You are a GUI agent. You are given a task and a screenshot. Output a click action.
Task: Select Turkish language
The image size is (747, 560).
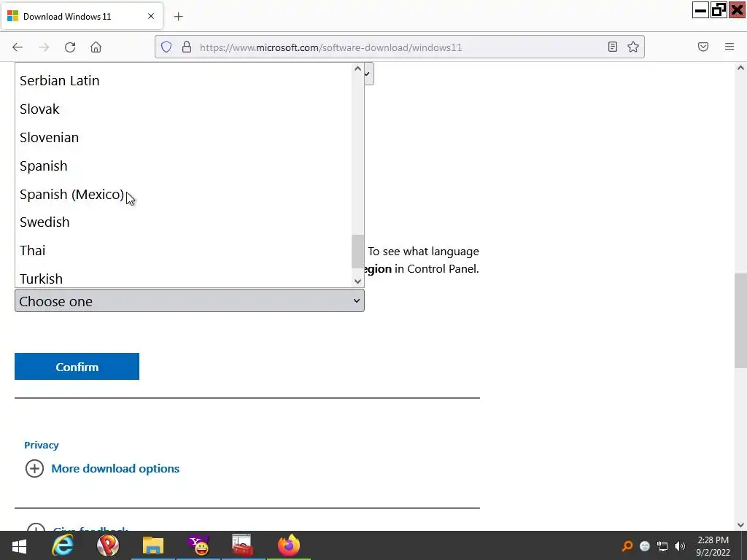(184, 278)
